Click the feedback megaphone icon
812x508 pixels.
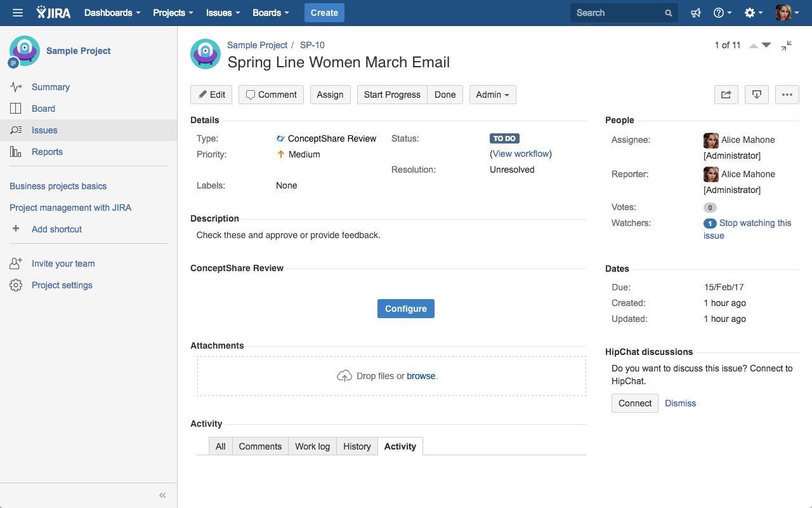tap(696, 13)
